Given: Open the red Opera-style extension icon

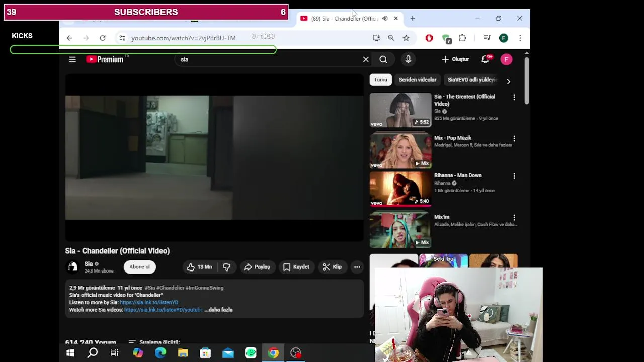Looking at the screenshot, I should [429, 38].
